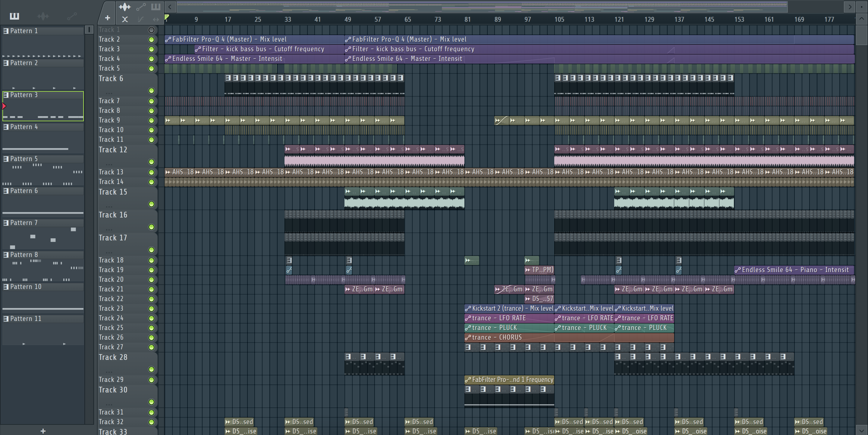Viewport: 868px width, 435px height.
Task: Click the Track 3 name label
Action: tap(109, 49)
